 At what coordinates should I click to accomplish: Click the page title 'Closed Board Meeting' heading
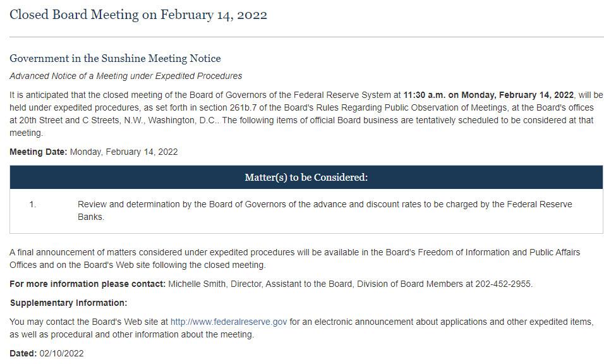[138, 15]
